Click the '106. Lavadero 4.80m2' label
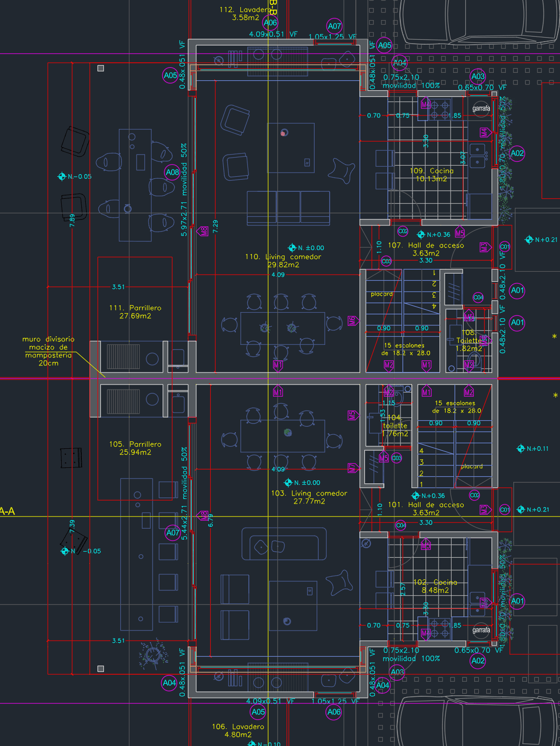560x746 pixels. [x=238, y=730]
